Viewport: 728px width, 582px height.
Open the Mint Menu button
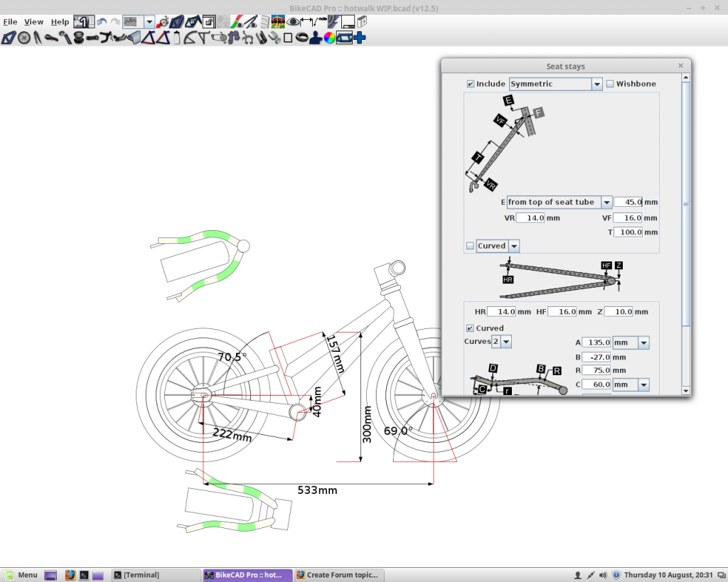(x=21, y=575)
